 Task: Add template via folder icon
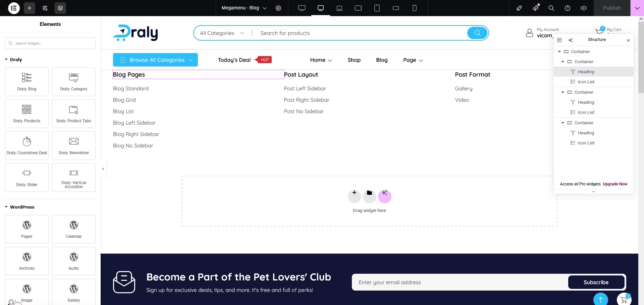point(369,193)
